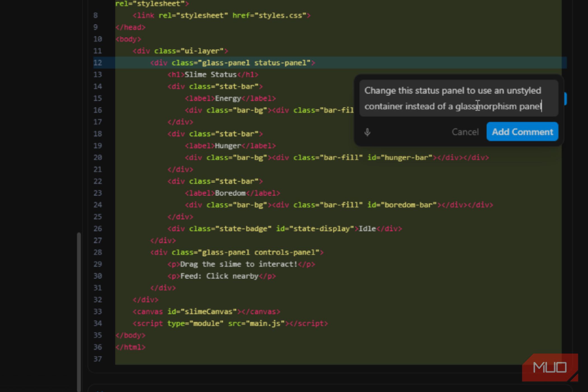Click the microphone voice input icon
Viewport: 588px width, 392px height.
pos(367,132)
